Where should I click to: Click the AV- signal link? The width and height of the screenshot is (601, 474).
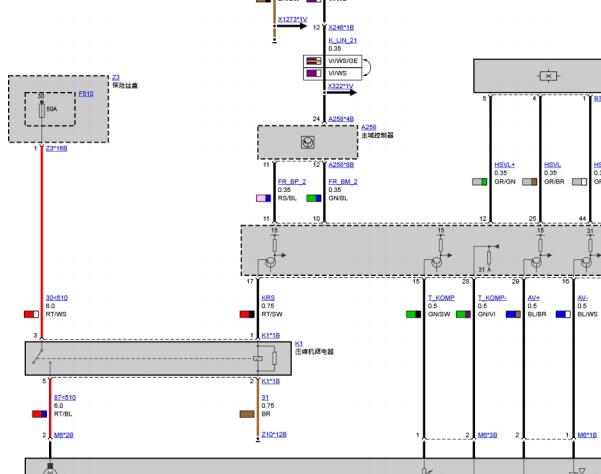tap(582, 297)
